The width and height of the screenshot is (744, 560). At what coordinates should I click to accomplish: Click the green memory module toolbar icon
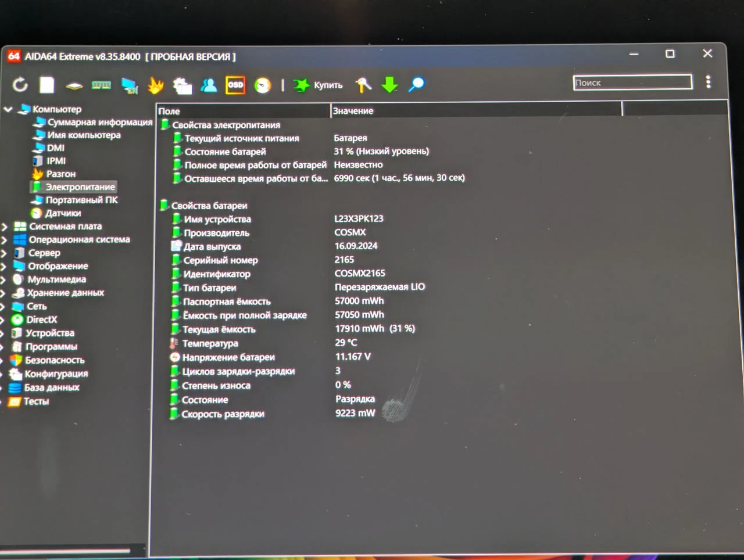coord(101,85)
